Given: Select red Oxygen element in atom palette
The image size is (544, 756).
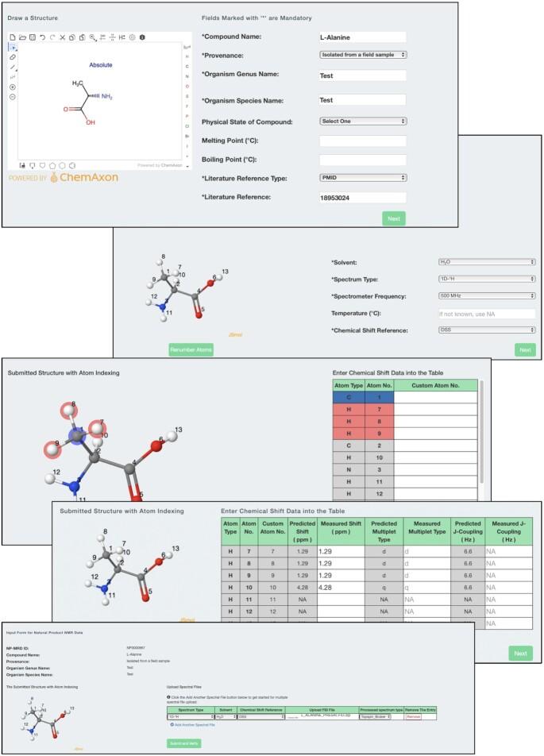Looking at the screenshot, I should coord(187,86).
